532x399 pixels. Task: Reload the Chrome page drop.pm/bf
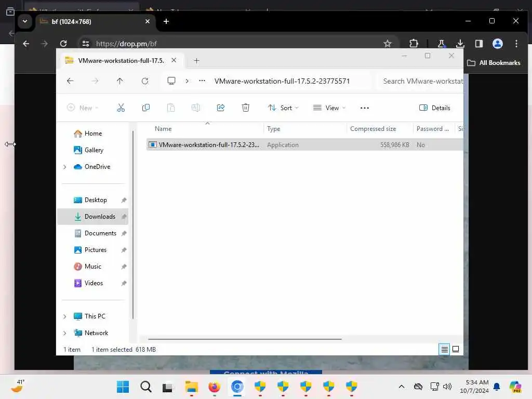tap(63, 44)
